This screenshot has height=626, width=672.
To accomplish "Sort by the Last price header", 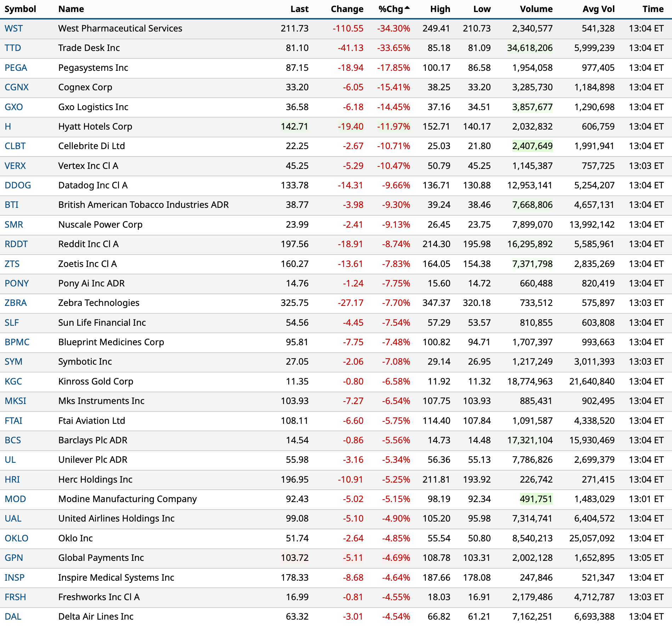I will 299,9.
